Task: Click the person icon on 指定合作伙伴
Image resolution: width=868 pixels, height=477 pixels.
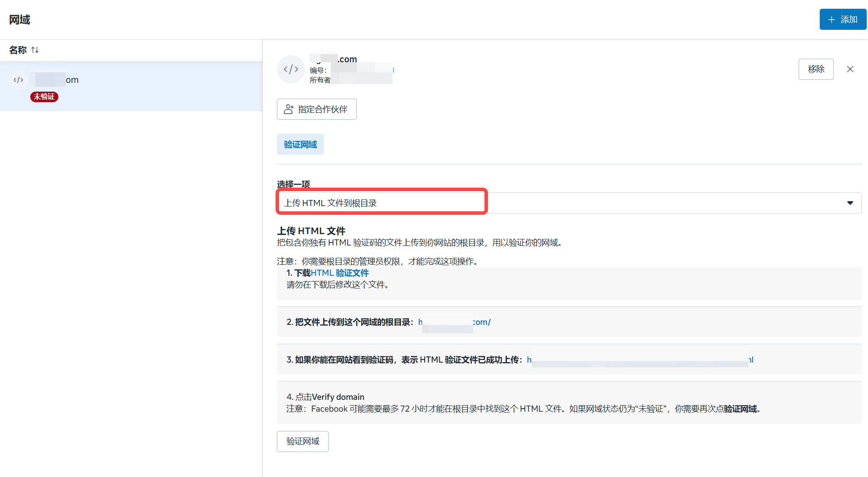Action: 288,109
